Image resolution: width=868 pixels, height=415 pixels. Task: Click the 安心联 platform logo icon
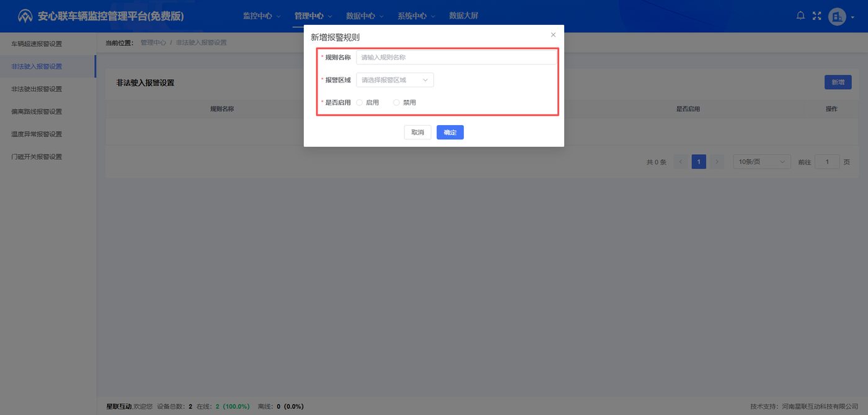(25, 16)
